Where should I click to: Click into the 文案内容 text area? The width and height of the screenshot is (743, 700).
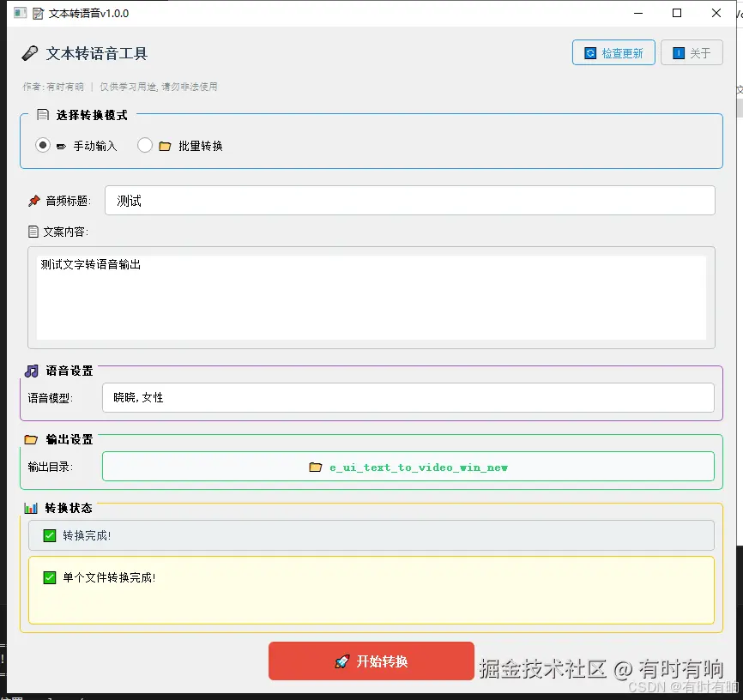point(371,298)
